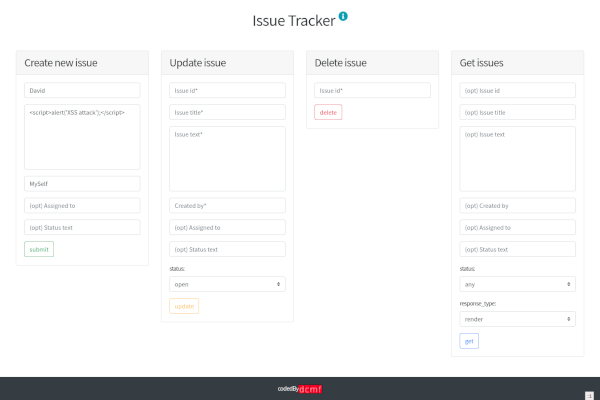600x400 pixels.
Task: Click the issue title field containing 'David'
Action: pyautogui.click(x=82, y=90)
